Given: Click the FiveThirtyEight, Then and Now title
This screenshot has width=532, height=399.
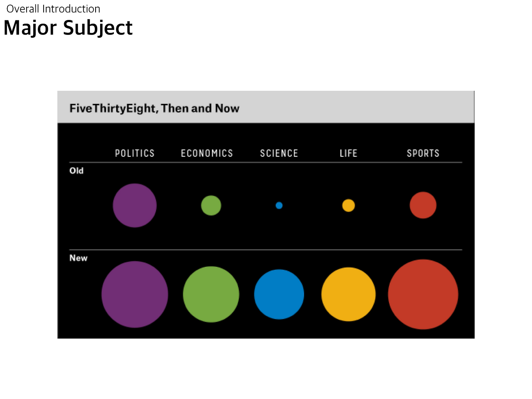Looking at the screenshot, I should 154,108.
